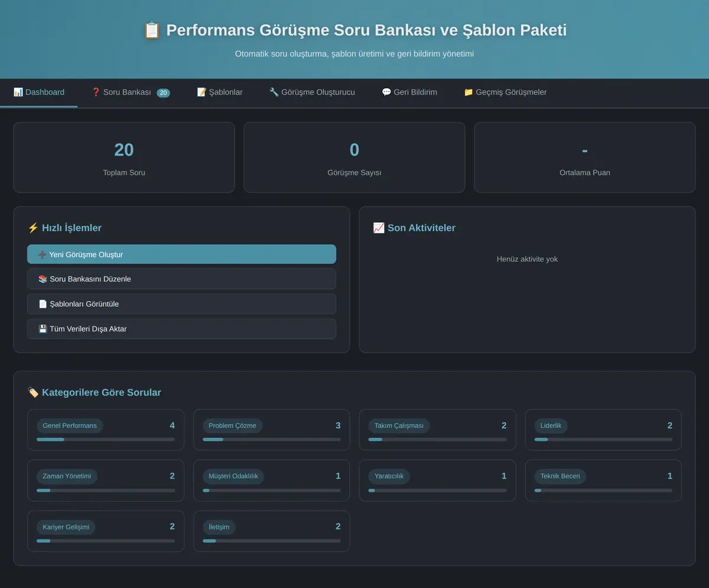Click the chart icon beside Son Aktiviteler
The height and width of the screenshot is (588, 709).
(379, 228)
